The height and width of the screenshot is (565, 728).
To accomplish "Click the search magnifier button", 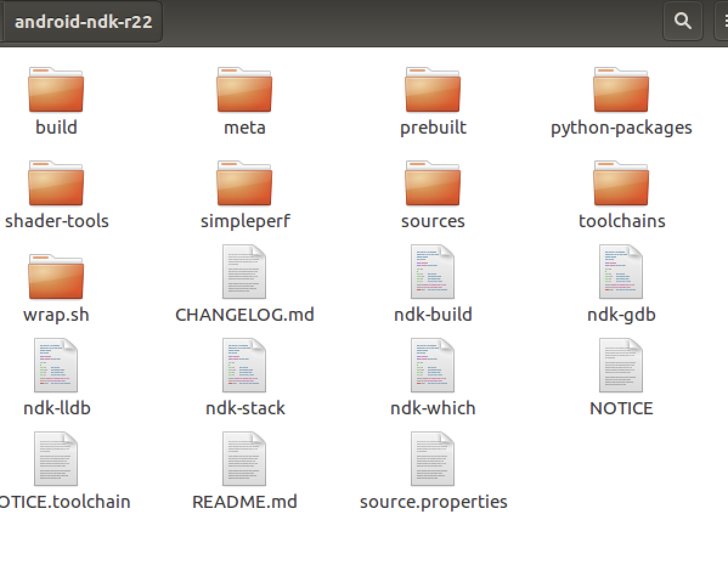I will [682, 21].
